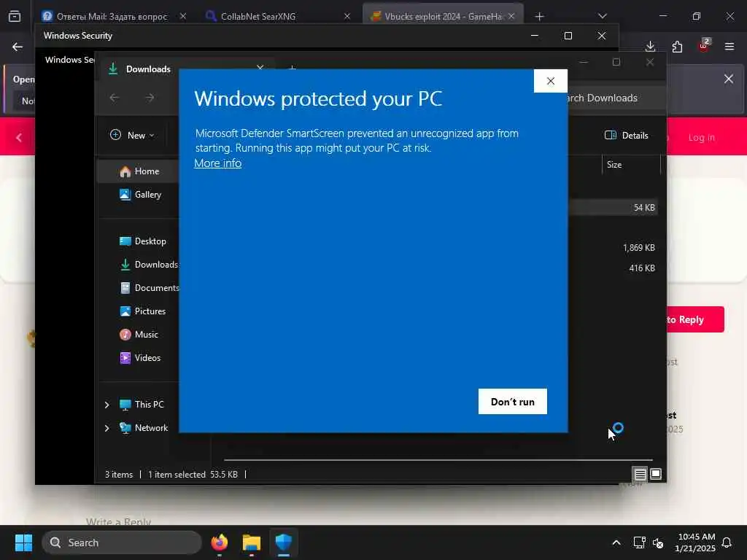The height and width of the screenshot is (560, 747).
Task: Select the Documents folder in sidebar
Action: tap(149, 288)
